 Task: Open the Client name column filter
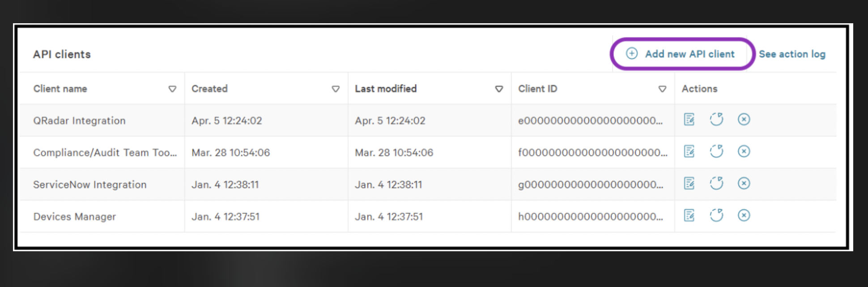pos(172,89)
